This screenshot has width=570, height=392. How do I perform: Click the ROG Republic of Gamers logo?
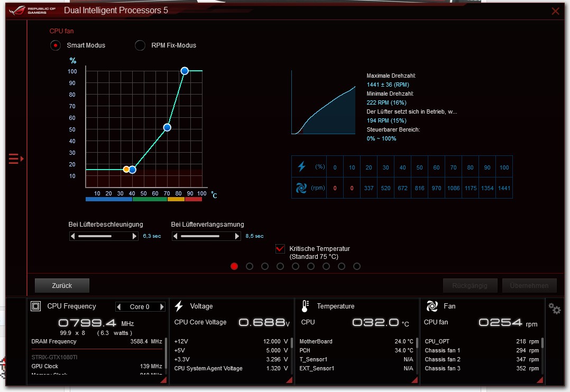pyautogui.click(x=33, y=10)
